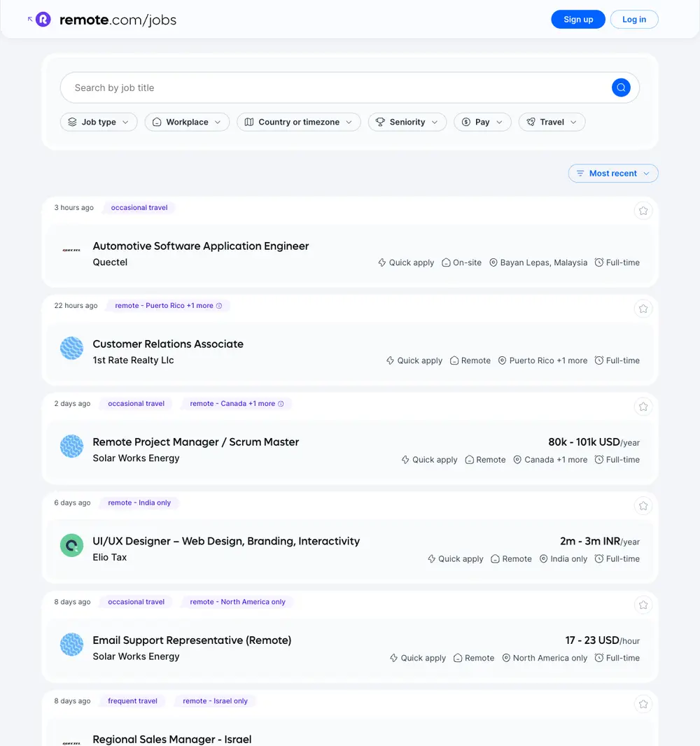Screen dimensions: 700x746
Task: Open the Pay filter dropdown
Action: 482,122
